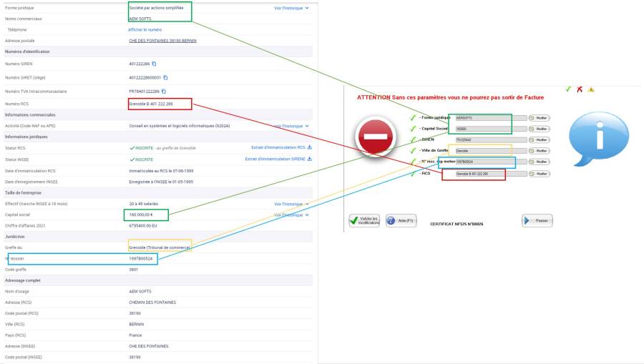Copy the SIREN number 401222286
This screenshot has width=644, height=364.
(154, 64)
